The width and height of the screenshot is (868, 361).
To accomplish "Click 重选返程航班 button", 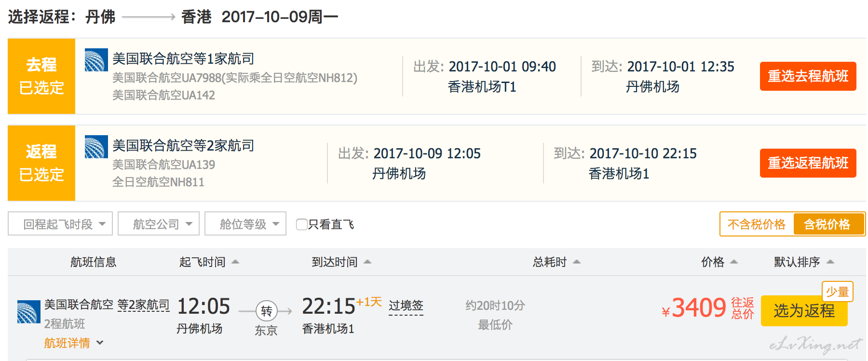I will point(808,163).
